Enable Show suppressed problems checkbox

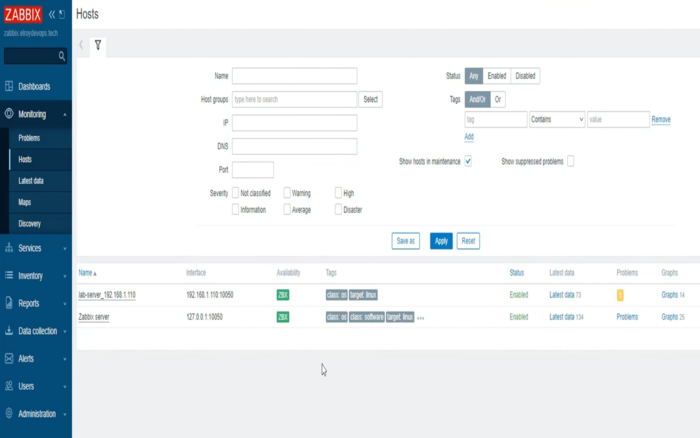571,161
